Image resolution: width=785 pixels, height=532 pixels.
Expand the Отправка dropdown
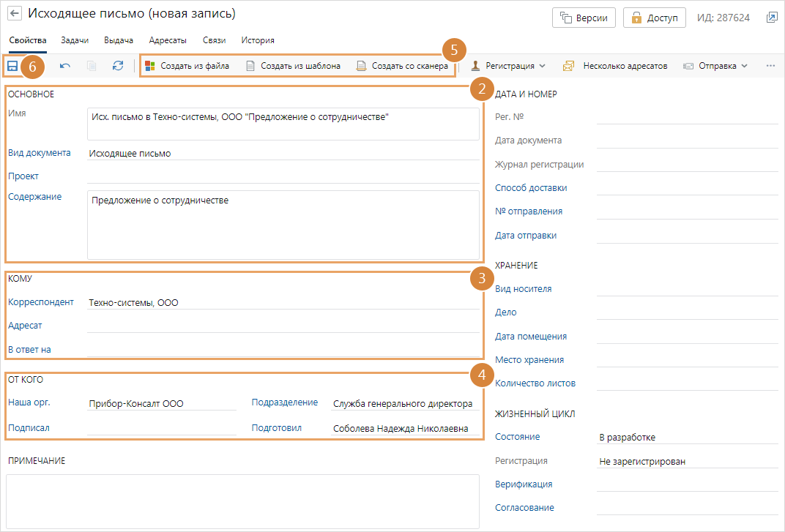715,66
